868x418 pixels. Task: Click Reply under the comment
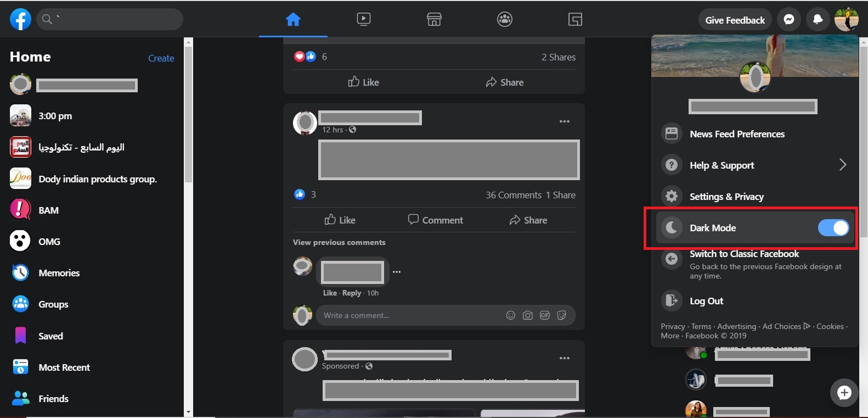coord(352,293)
